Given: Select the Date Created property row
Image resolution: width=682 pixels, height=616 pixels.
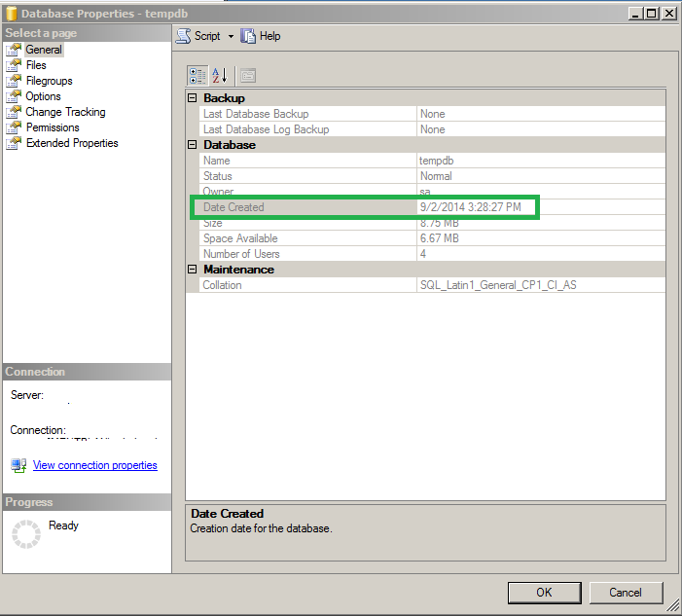Looking at the screenshot, I should pyautogui.click(x=432, y=207).
